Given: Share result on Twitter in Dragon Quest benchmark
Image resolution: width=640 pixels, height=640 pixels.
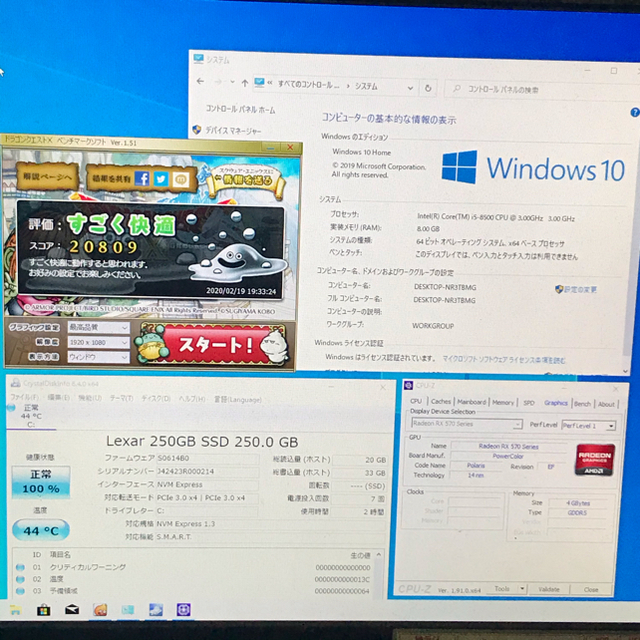Looking at the screenshot, I should [x=161, y=179].
